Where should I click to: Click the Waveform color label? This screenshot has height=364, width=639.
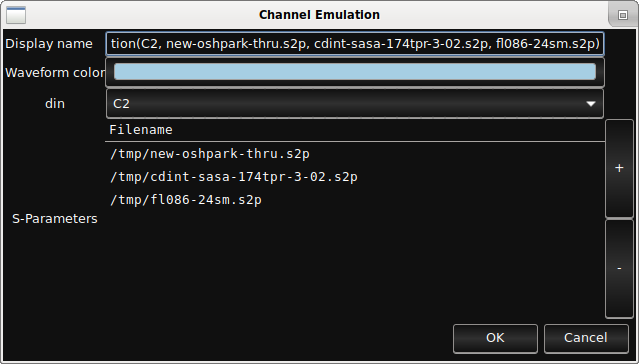[x=55, y=73]
